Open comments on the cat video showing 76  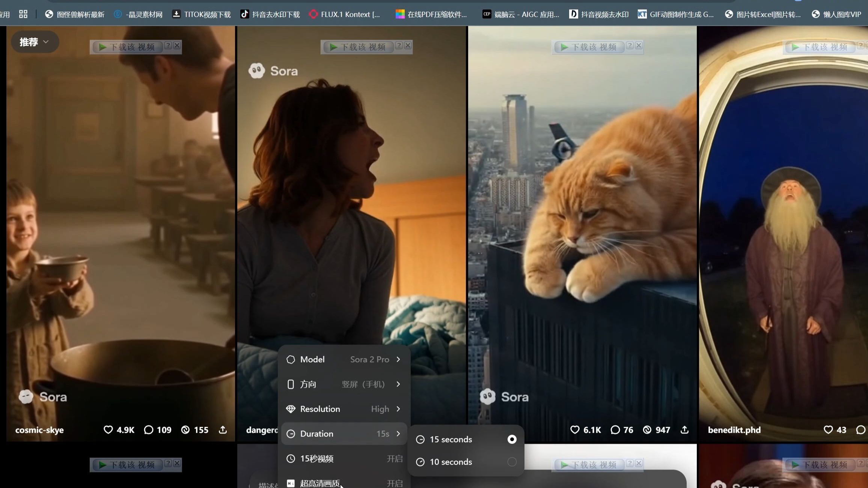(615, 430)
